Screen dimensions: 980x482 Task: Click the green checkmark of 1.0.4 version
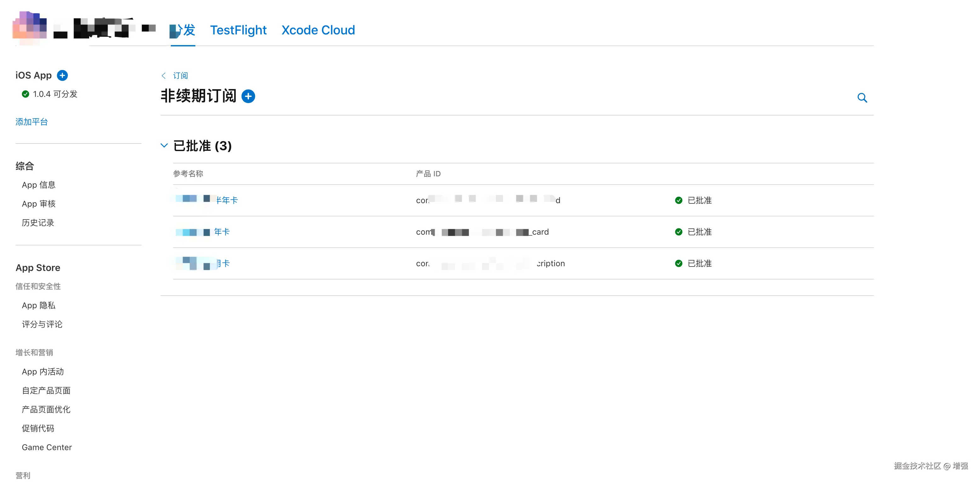tap(26, 94)
